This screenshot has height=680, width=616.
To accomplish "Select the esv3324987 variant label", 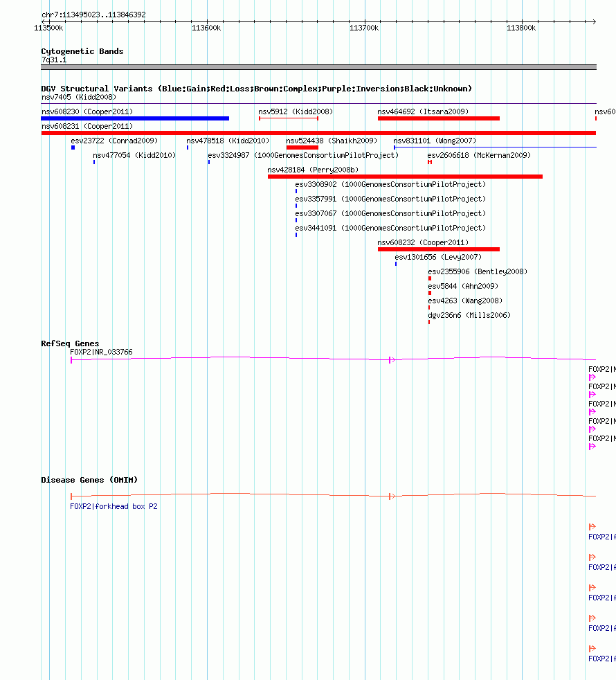I will coord(303,155).
